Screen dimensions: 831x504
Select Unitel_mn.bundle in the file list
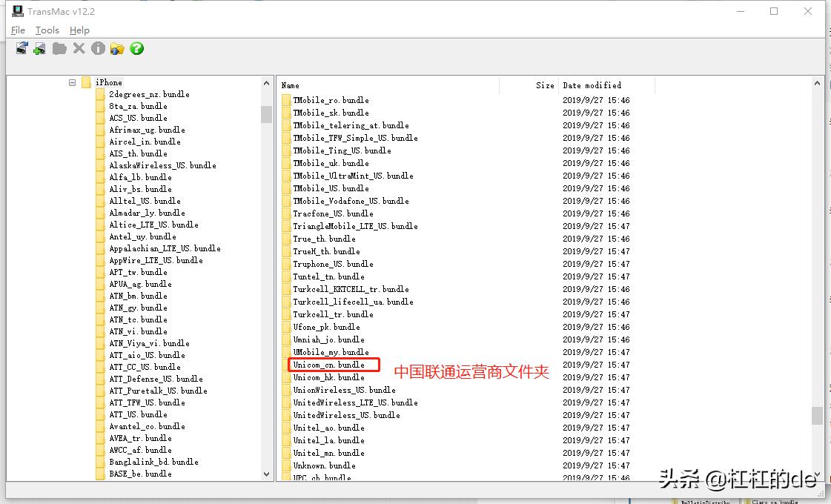point(328,453)
